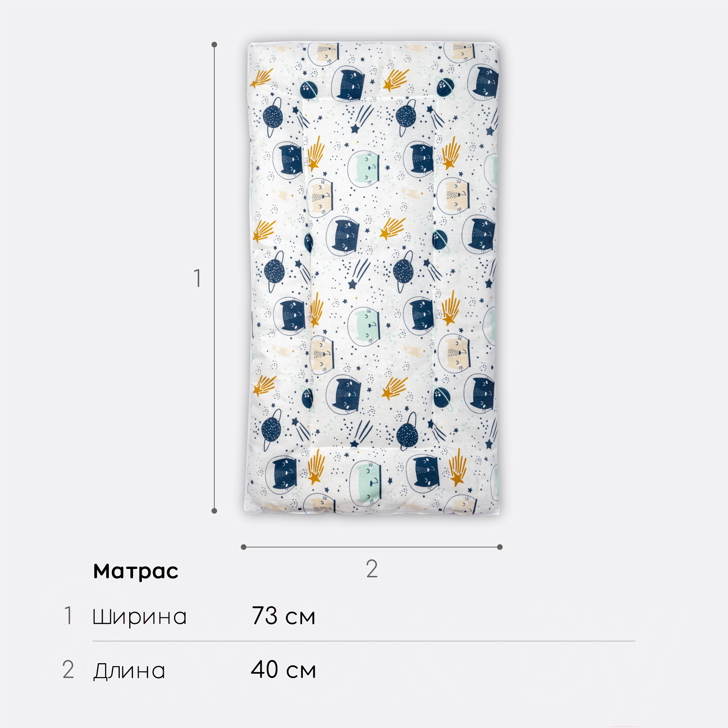Select the Ширина label
Screen dimensions: 728x728
pos(140,617)
